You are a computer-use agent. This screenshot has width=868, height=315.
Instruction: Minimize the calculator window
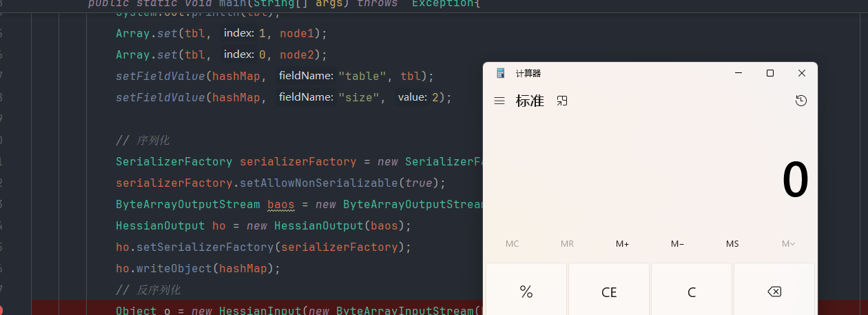pyautogui.click(x=738, y=73)
